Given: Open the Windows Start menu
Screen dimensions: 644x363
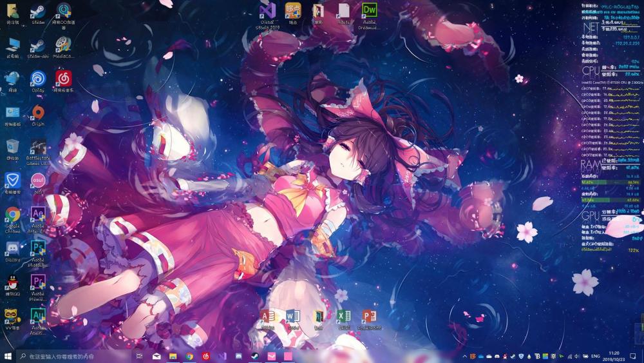Looking at the screenshot, I should [x=7, y=356].
